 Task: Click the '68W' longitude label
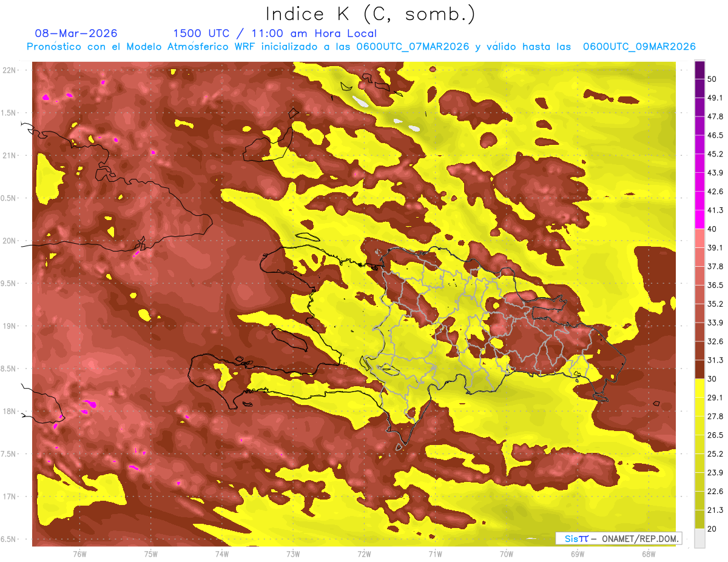point(648,554)
